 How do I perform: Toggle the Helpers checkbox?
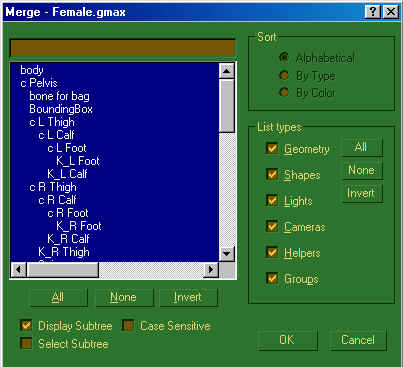click(272, 252)
